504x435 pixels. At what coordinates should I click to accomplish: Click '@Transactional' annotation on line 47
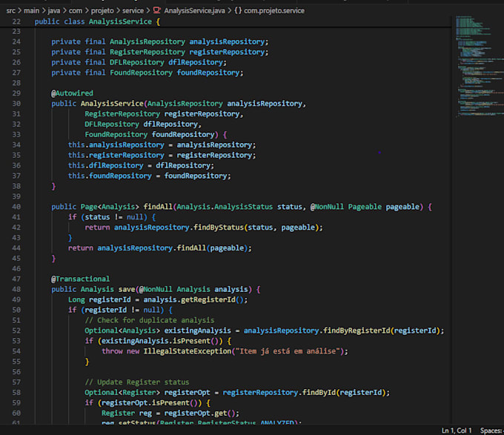coord(80,279)
